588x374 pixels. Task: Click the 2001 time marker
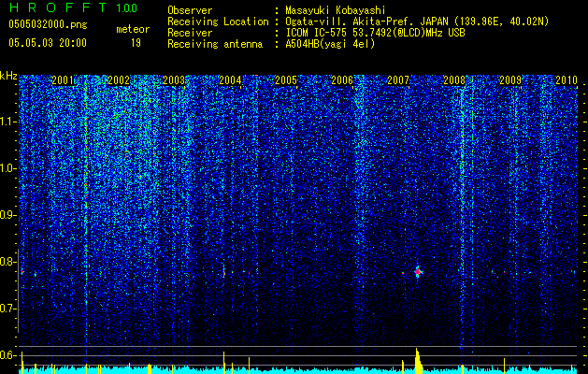pyautogui.click(x=63, y=80)
